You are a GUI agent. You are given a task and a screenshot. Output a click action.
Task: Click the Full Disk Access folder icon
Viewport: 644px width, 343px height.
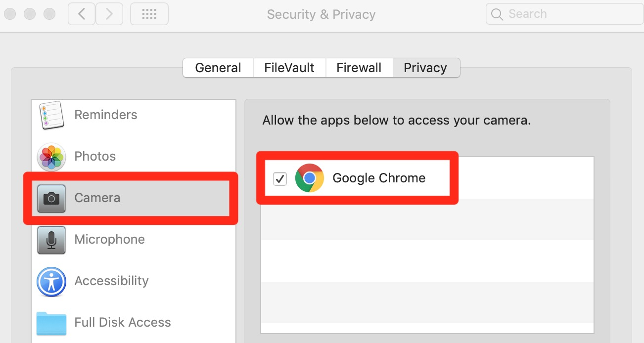[51, 323]
